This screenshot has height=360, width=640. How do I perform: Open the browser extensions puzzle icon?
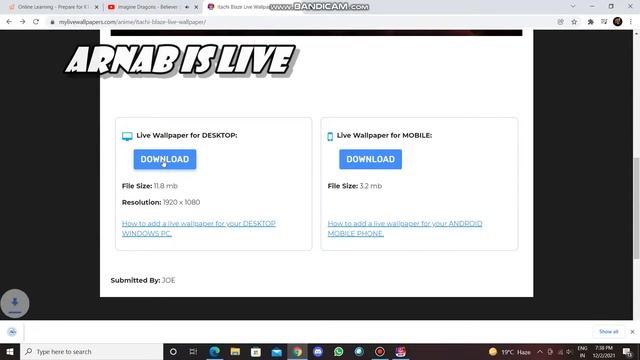tap(590, 22)
